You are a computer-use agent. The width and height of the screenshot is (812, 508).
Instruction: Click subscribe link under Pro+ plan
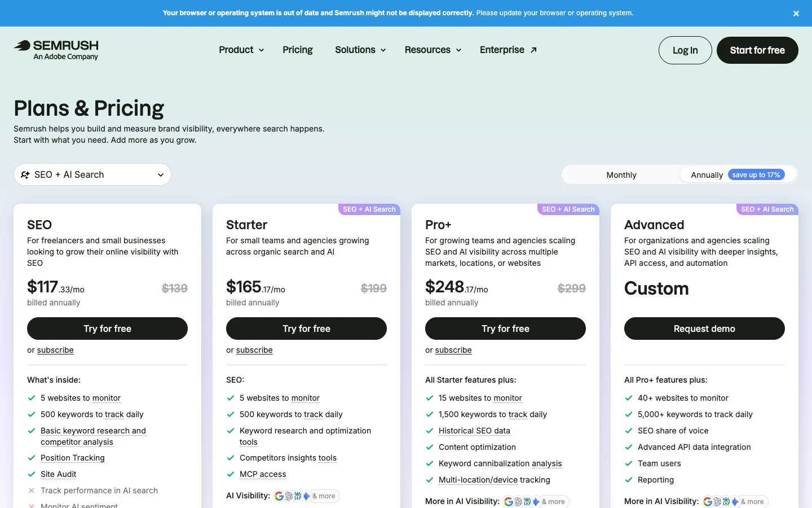tap(453, 350)
